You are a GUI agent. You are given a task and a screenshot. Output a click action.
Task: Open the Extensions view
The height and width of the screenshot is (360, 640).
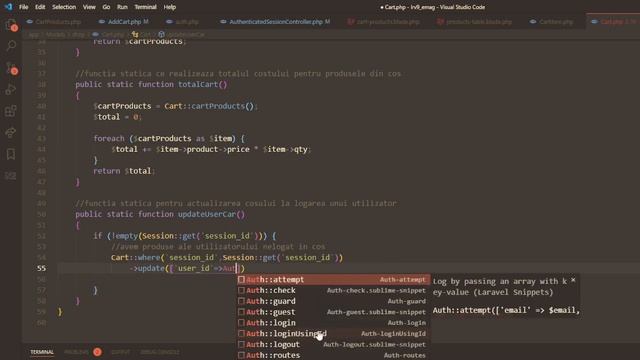pyautogui.click(x=11, y=111)
